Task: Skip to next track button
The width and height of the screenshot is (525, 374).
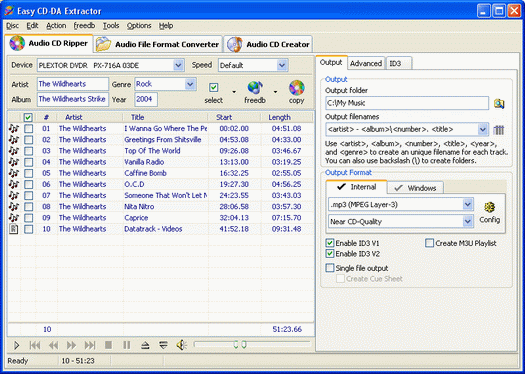Action: (90, 345)
